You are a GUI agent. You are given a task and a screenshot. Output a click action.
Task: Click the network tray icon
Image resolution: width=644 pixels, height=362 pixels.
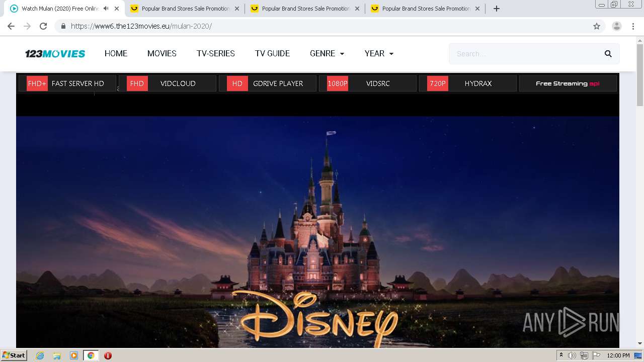pos(584,355)
